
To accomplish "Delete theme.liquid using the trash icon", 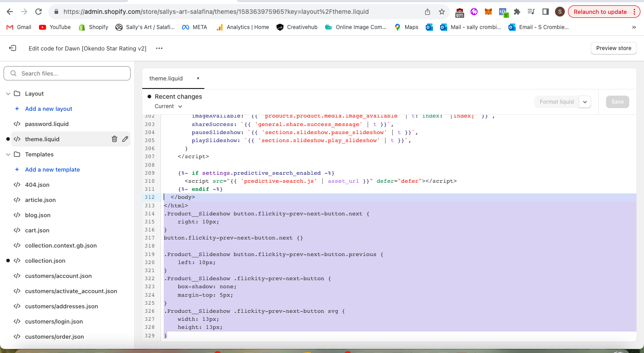I will click(x=114, y=139).
